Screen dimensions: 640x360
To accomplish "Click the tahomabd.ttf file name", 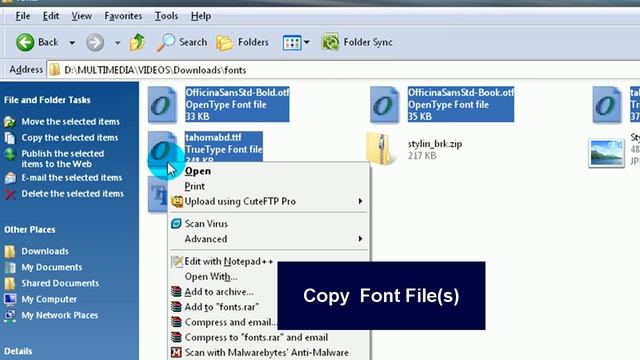I will (213, 137).
